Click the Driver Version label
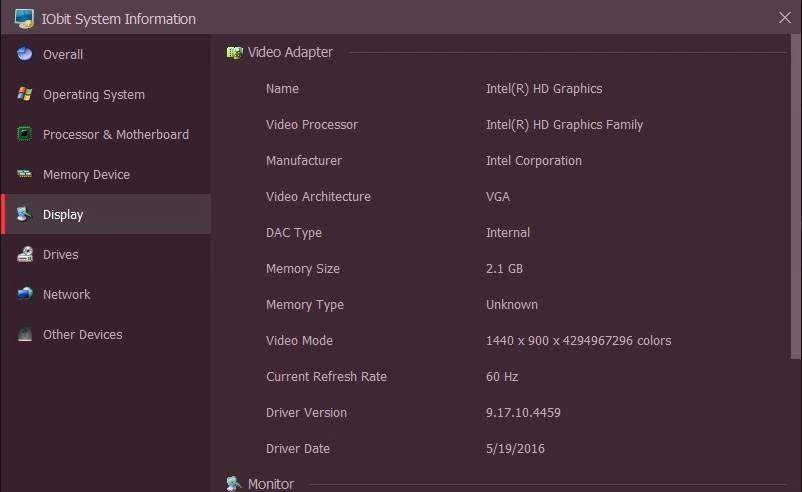Screen dimensions: 802x492 306,413
